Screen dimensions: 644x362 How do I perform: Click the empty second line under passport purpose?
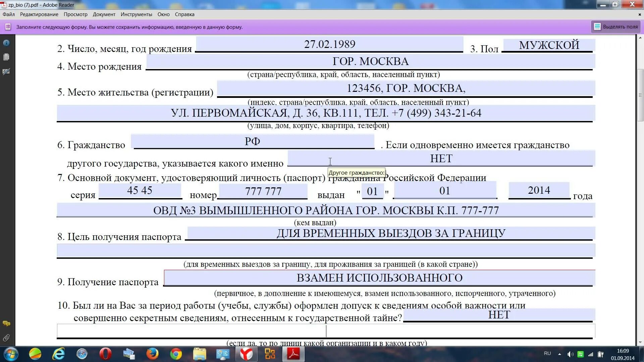tap(326, 251)
